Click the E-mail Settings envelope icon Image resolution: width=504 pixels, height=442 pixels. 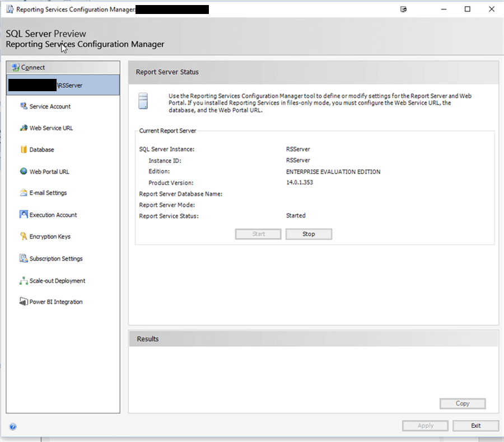pyautogui.click(x=24, y=192)
